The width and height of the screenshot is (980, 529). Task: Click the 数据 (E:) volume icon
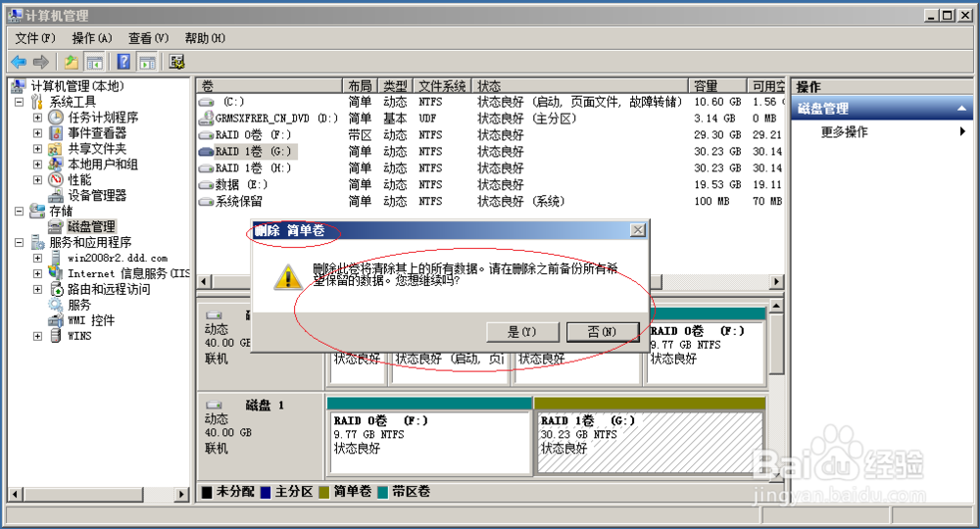click(x=206, y=185)
